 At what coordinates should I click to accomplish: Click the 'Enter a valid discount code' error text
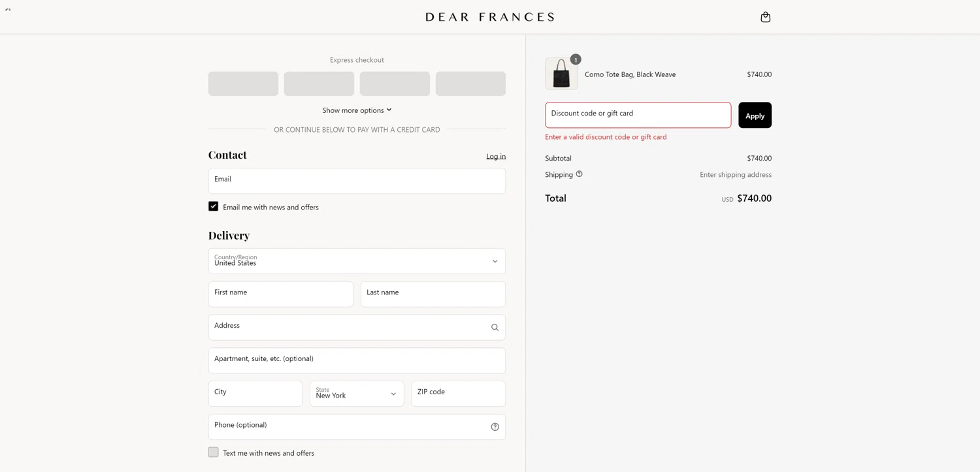[x=606, y=137]
